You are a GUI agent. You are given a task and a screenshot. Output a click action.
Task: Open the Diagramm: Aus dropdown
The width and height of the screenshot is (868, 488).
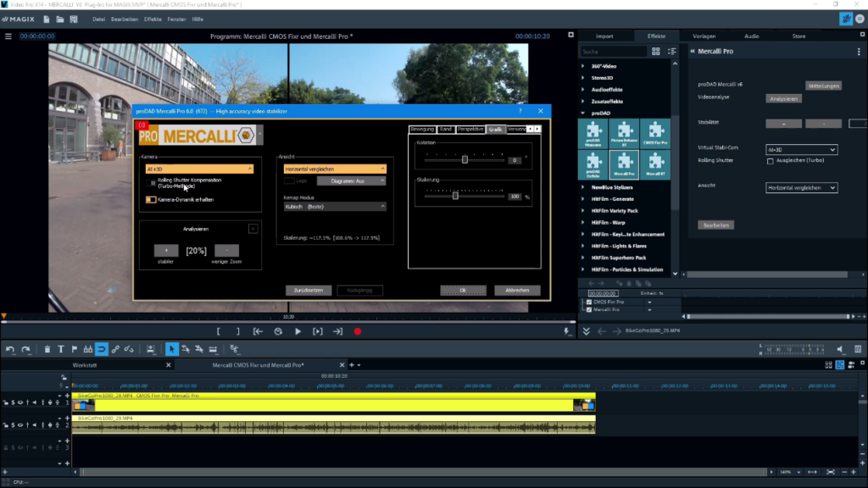[x=351, y=181]
